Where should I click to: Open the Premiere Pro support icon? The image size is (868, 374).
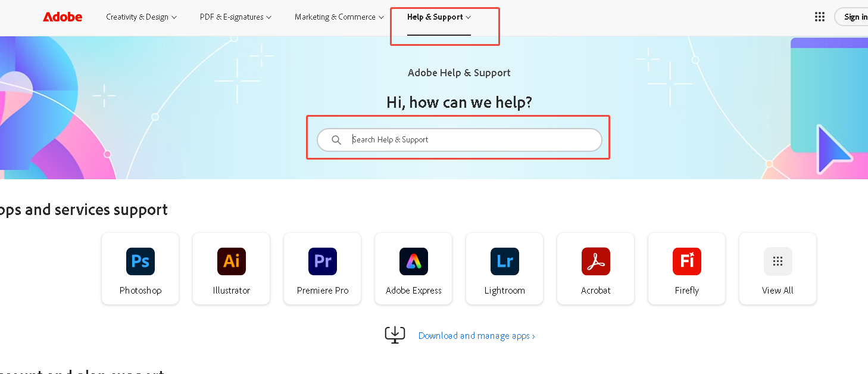pyautogui.click(x=323, y=261)
